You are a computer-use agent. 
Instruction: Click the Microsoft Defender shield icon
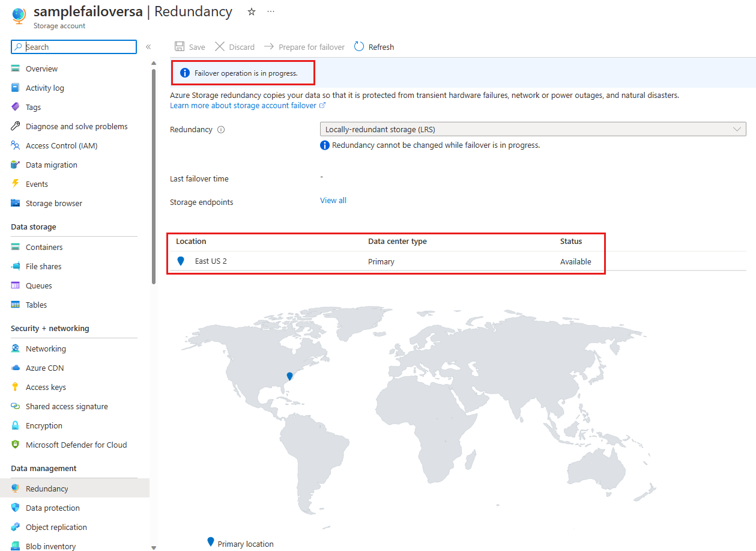coord(16,445)
